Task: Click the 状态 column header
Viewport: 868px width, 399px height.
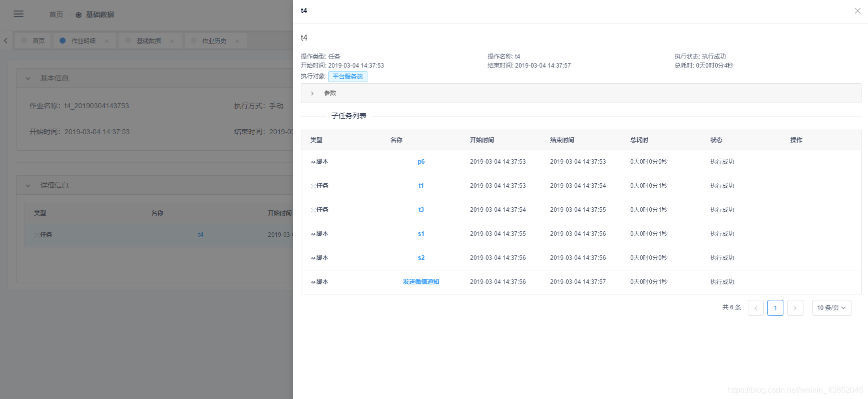Action: (716, 140)
